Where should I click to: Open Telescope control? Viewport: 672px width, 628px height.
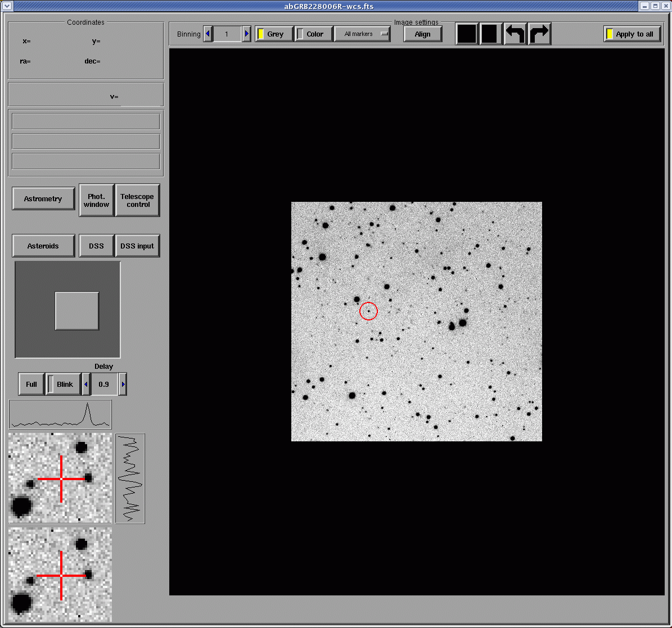[x=138, y=201]
